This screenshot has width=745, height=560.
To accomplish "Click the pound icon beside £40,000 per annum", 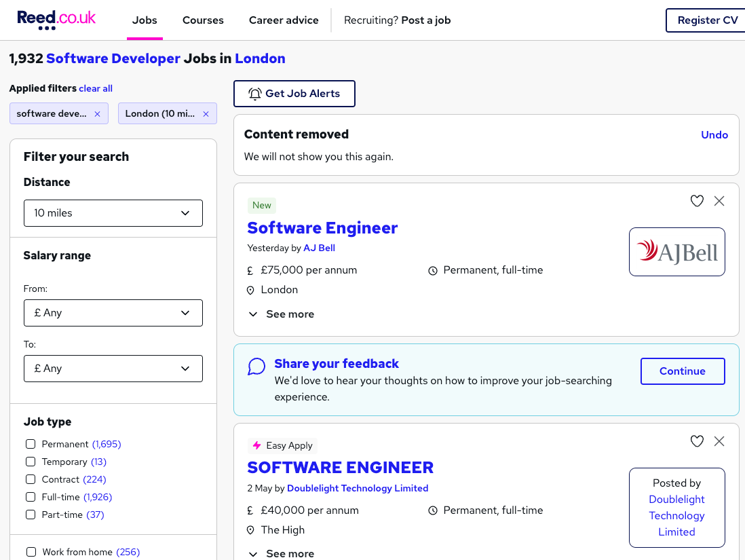I will click(x=250, y=511).
